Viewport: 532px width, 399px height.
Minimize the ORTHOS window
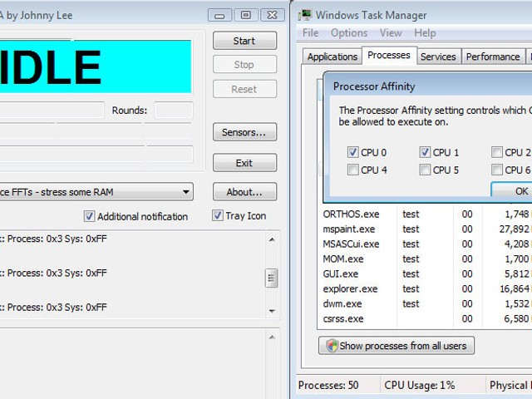coord(219,15)
